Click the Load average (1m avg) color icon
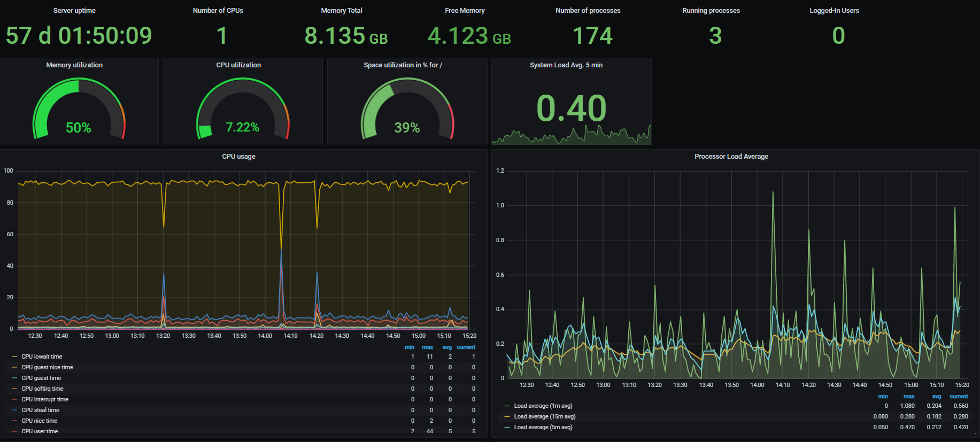Viewport: 980px width, 442px height. click(507, 406)
